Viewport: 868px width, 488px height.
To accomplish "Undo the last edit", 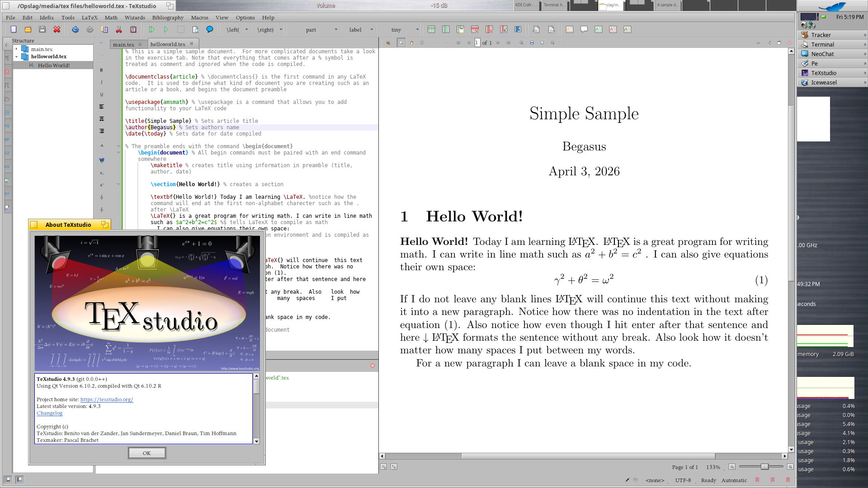I will tap(75, 29).
